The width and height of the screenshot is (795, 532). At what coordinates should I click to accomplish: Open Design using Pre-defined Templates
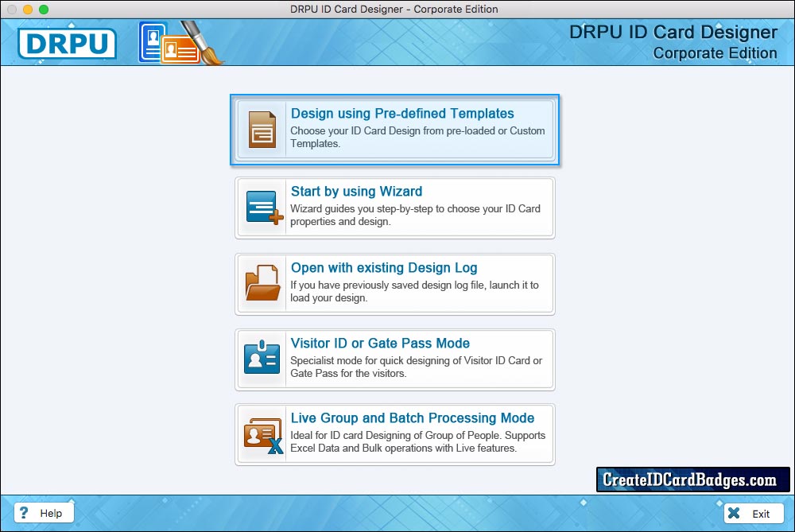tap(395, 130)
